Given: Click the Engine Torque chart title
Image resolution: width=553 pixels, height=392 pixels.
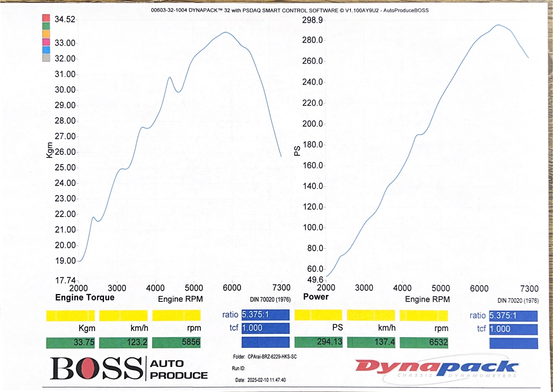Looking at the screenshot, I should [85, 297].
